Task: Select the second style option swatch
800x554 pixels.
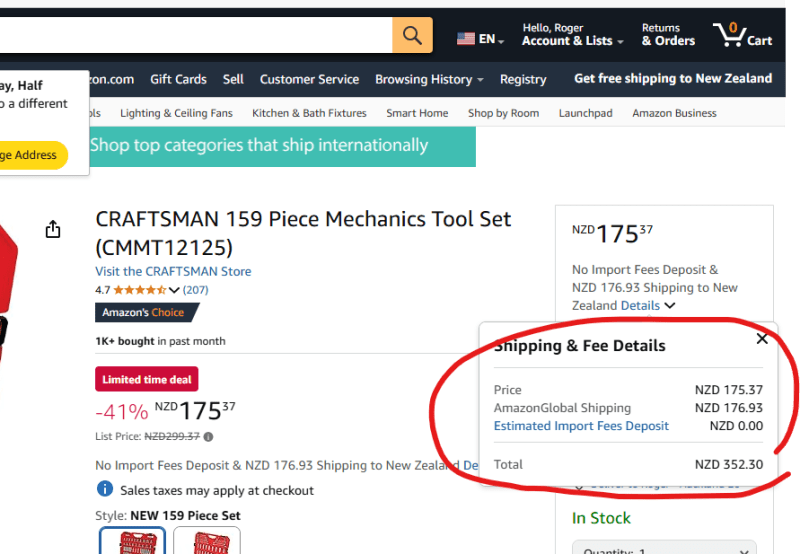Action: tap(207, 541)
